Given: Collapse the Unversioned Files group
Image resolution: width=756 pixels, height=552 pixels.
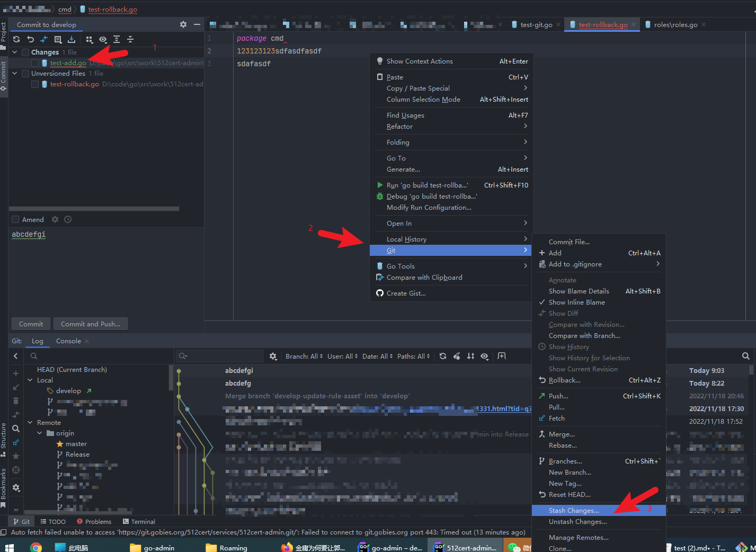Looking at the screenshot, I should [x=15, y=73].
